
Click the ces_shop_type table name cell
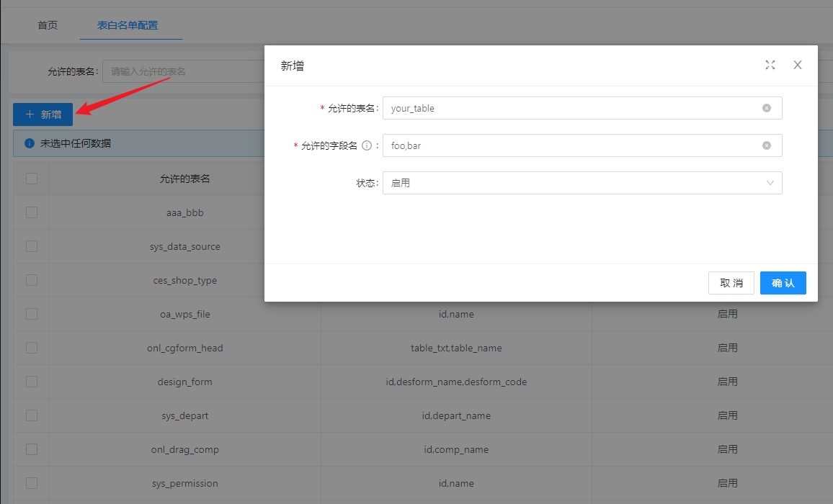(x=185, y=280)
